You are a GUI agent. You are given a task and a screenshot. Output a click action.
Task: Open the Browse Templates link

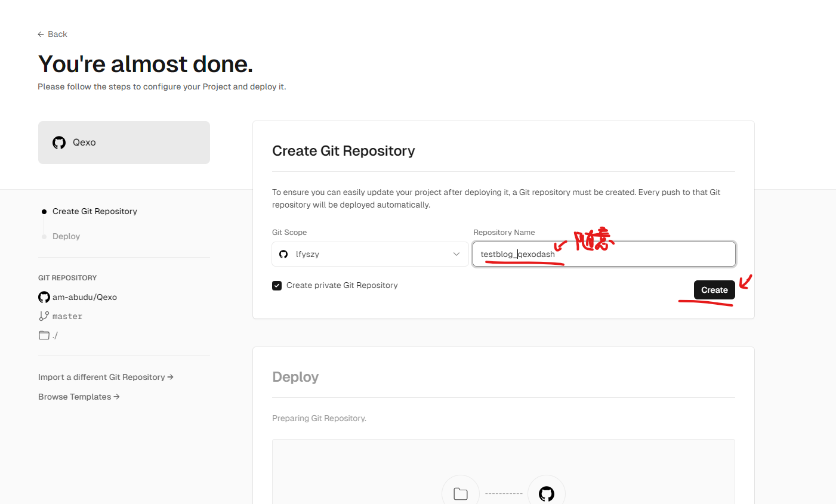pos(79,397)
